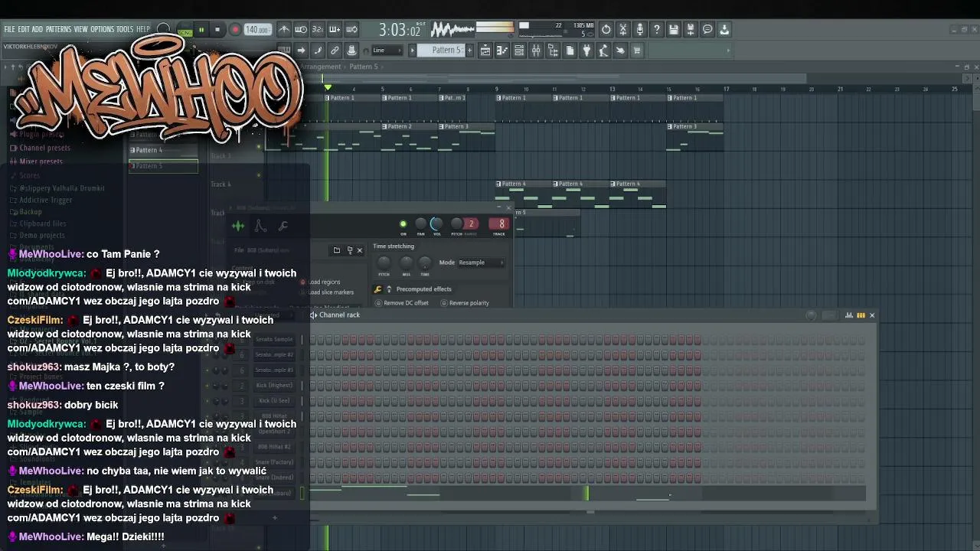Screen dimensions: 980x551
Task: Click the plugin picker plug icon
Action: (x=586, y=51)
